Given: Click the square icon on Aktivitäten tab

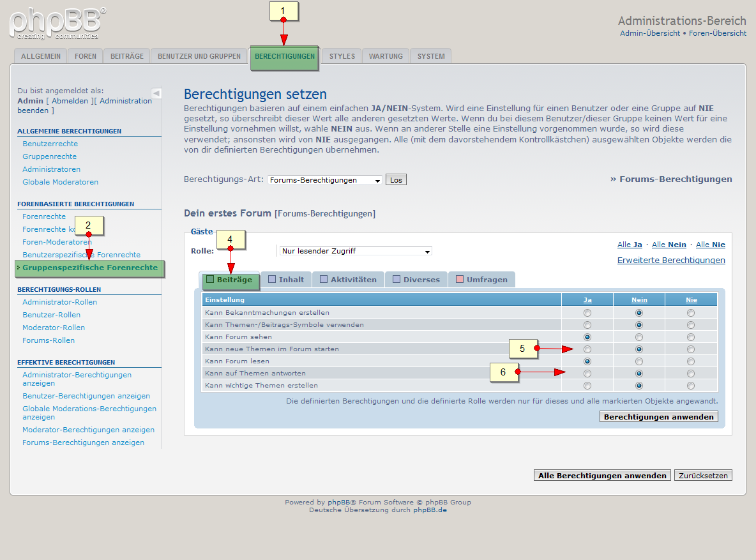Looking at the screenshot, I should (324, 280).
